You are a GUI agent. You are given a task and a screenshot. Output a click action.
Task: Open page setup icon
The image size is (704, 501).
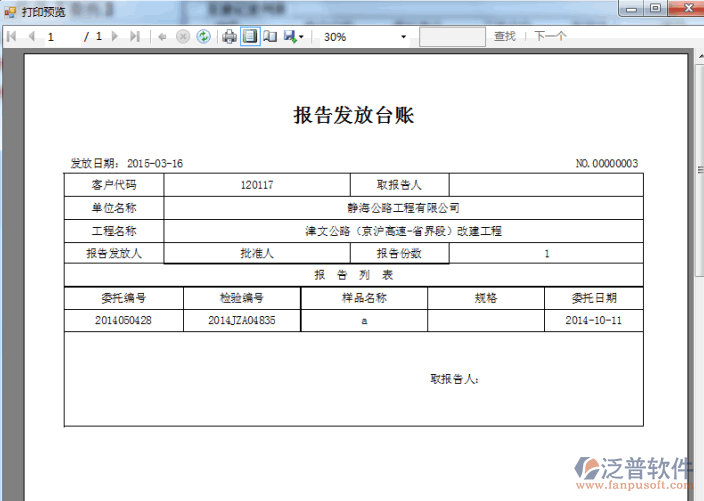pyautogui.click(x=270, y=36)
